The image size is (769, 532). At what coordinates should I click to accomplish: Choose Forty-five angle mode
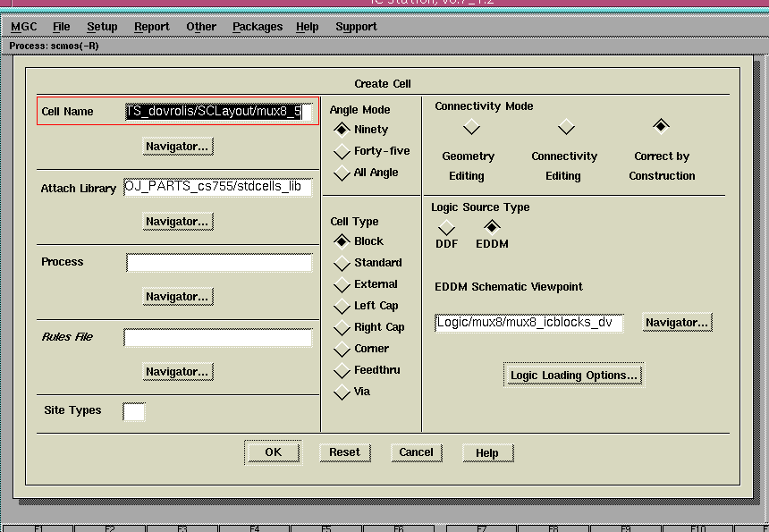tap(342, 151)
